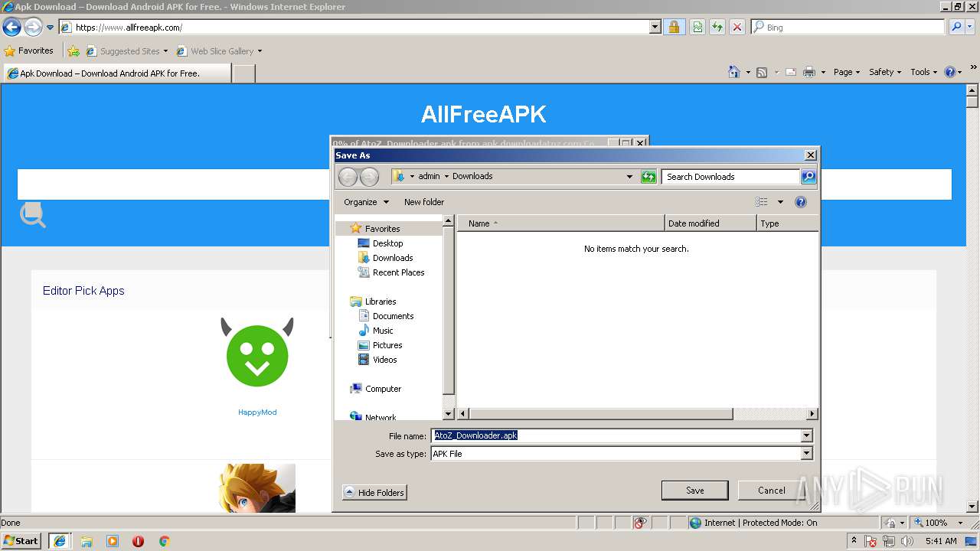The height and width of the screenshot is (551, 980).
Task: Open the previous locations path dropdown
Action: click(x=629, y=177)
